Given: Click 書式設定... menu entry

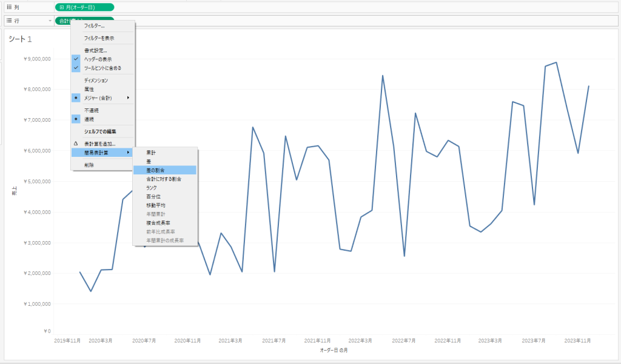Looking at the screenshot, I should click(95, 50).
